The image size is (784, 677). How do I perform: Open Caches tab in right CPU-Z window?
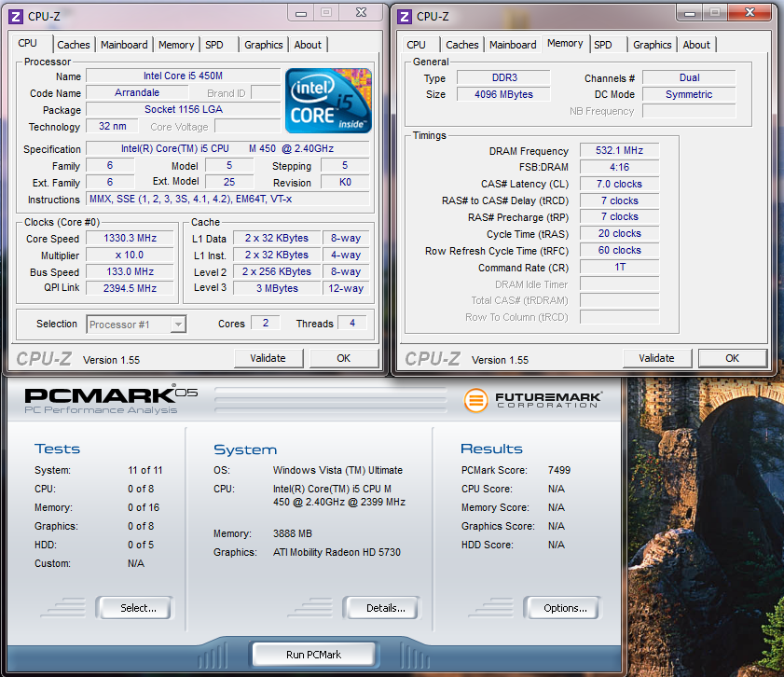pos(462,45)
